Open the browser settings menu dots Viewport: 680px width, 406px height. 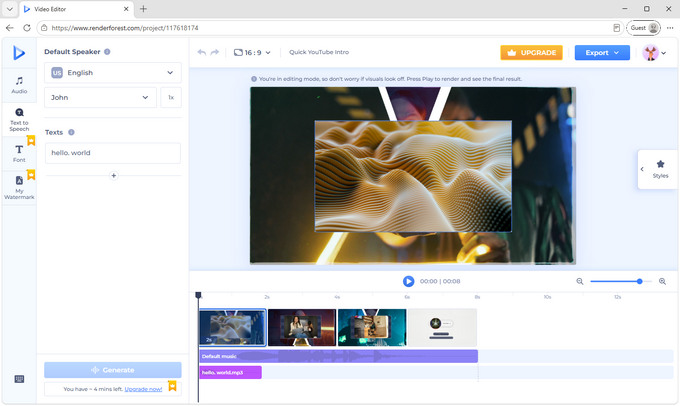(x=670, y=28)
